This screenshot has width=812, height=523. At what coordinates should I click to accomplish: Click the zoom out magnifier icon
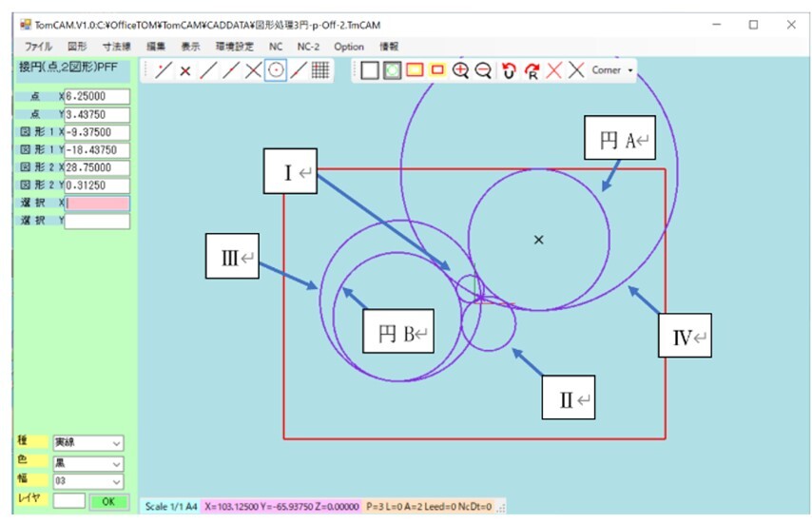[483, 70]
